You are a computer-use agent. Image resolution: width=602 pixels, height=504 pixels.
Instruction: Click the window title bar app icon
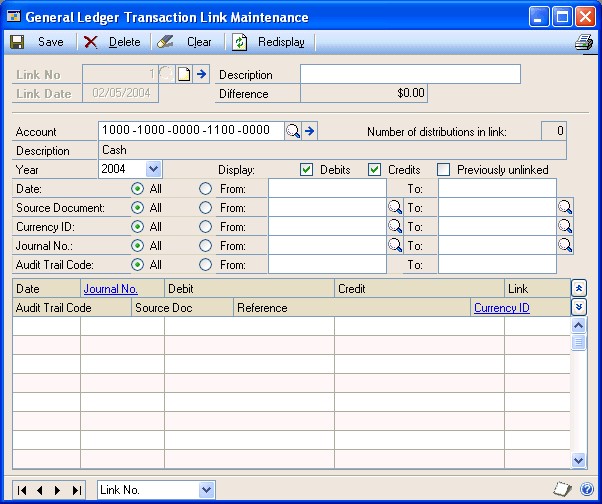(14, 17)
